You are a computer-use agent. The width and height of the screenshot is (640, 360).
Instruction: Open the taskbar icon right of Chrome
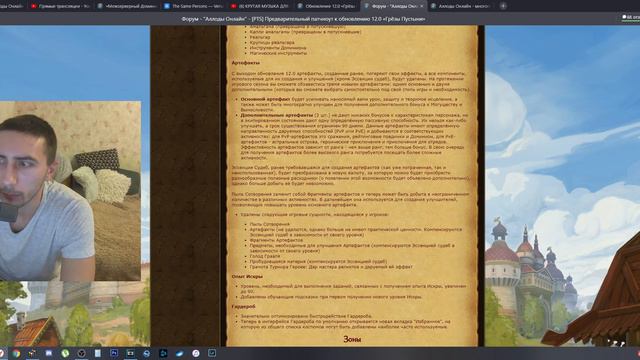click(x=32, y=353)
